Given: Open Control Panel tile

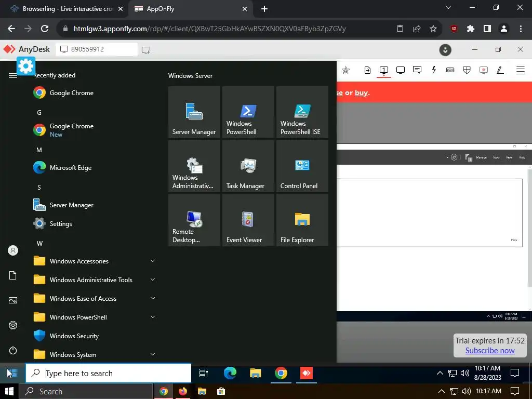Looking at the screenshot, I should coord(302,166).
